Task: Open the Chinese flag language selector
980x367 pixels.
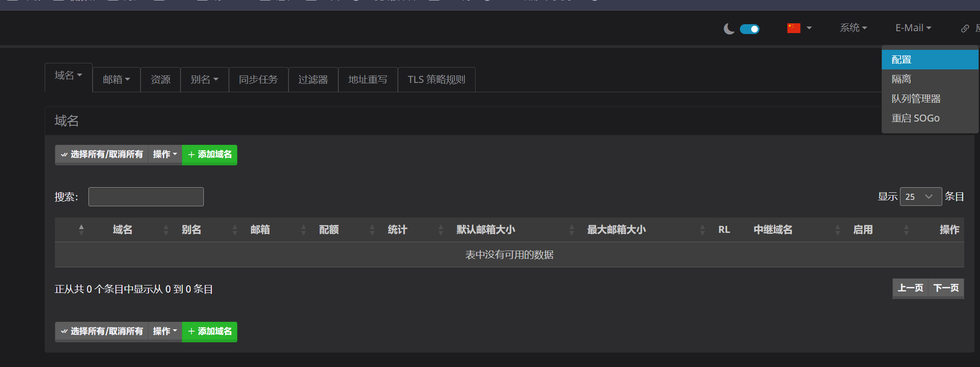Action: [799, 28]
